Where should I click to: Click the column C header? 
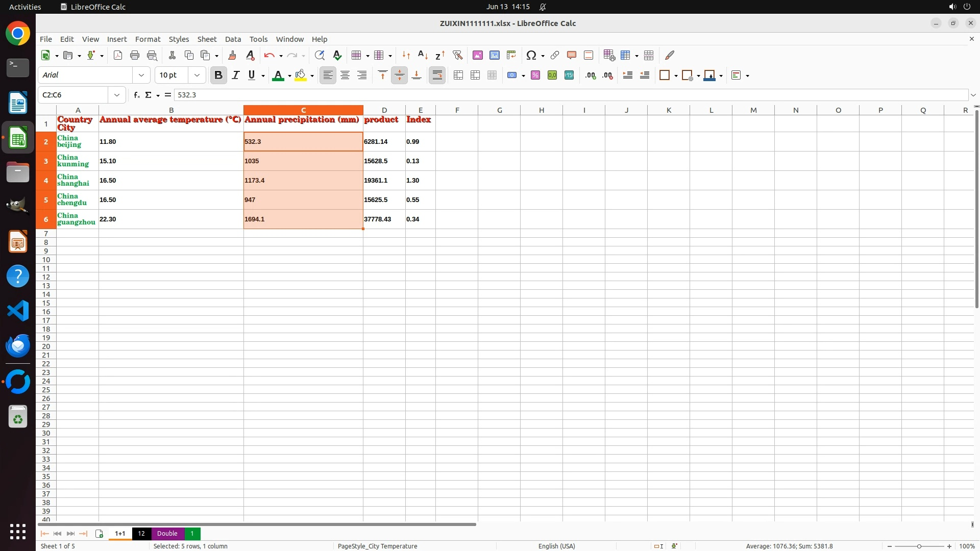[x=303, y=110]
